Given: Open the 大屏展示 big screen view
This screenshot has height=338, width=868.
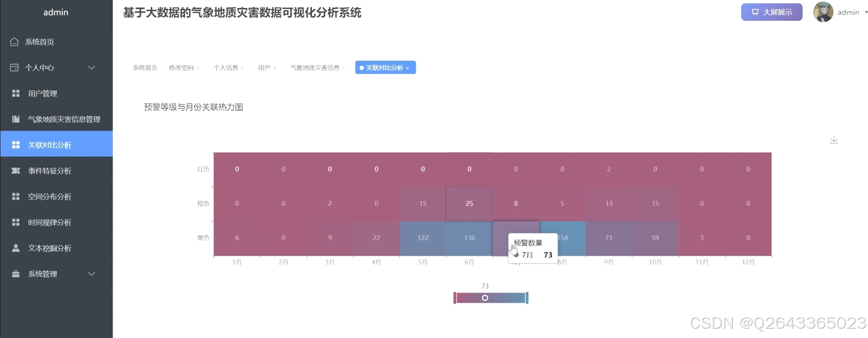Looking at the screenshot, I should [771, 12].
